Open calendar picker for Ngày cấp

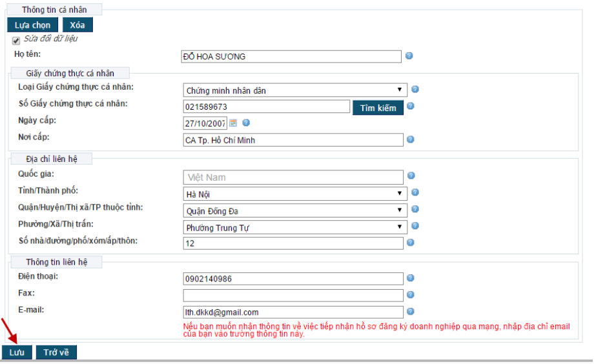(x=234, y=123)
